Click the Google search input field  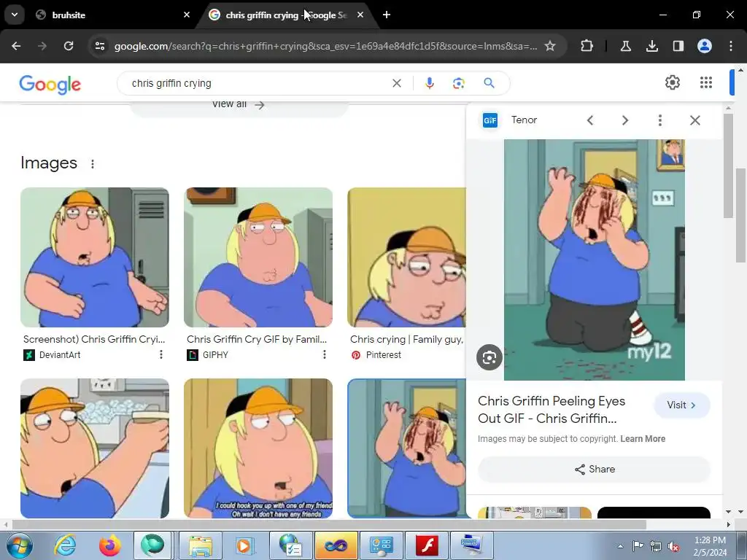(258, 83)
